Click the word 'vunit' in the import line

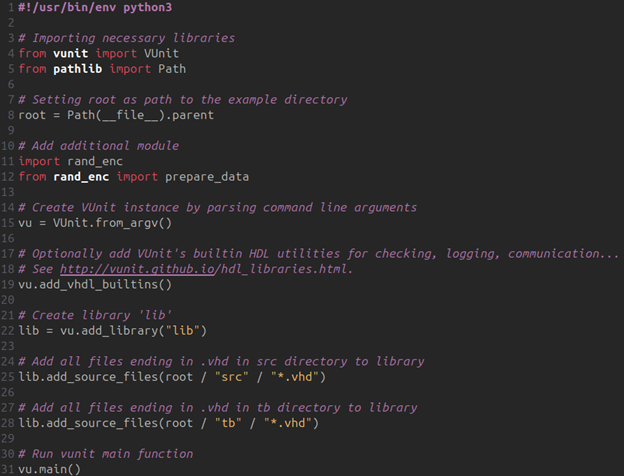click(x=70, y=53)
